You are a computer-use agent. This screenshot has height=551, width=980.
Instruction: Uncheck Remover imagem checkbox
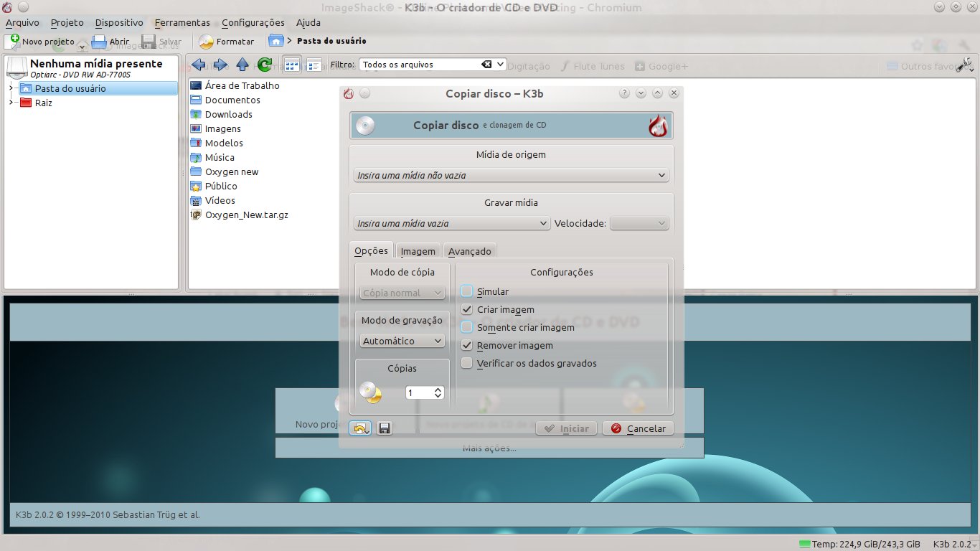click(467, 345)
